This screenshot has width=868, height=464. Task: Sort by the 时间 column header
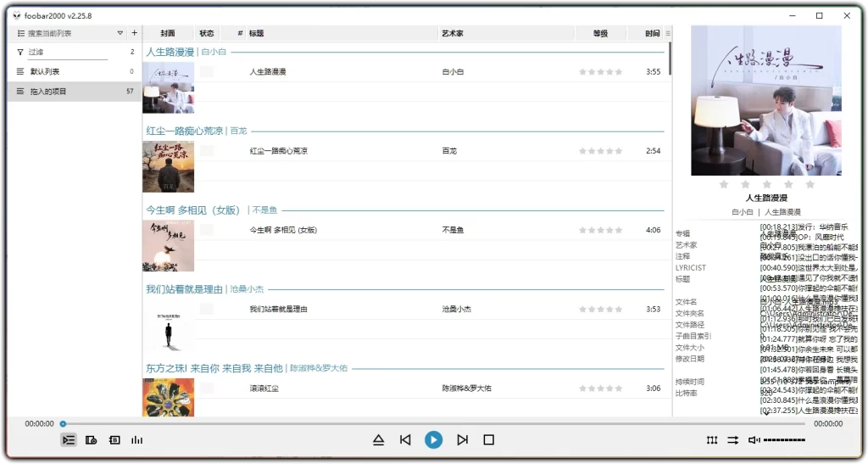[x=645, y=33]
